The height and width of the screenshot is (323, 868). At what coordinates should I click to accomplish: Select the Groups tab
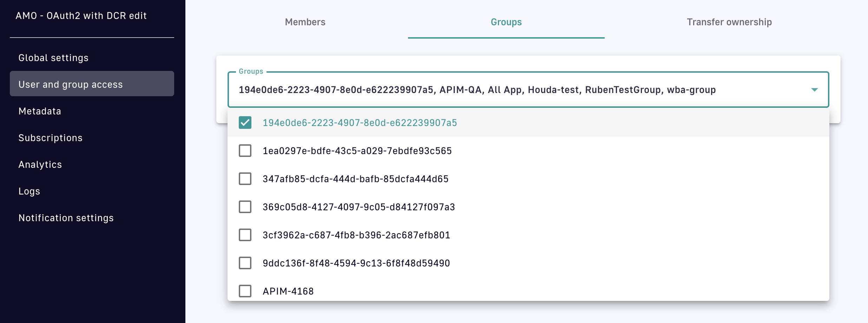pos(506,22)
